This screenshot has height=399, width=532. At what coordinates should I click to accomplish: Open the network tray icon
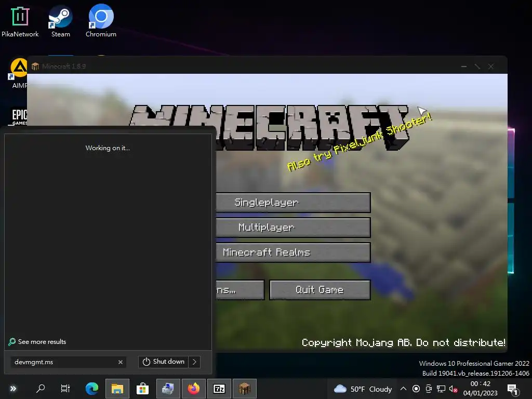(x=441, y=389)
